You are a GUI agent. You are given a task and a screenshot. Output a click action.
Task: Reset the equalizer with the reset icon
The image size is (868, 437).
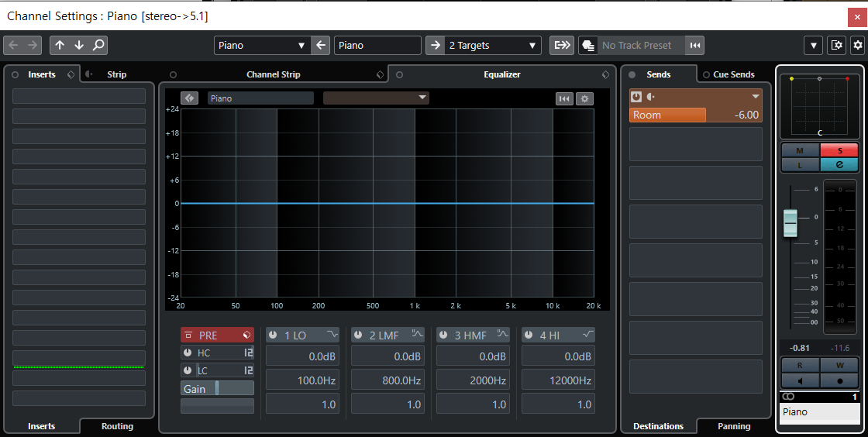coord(564,98)
